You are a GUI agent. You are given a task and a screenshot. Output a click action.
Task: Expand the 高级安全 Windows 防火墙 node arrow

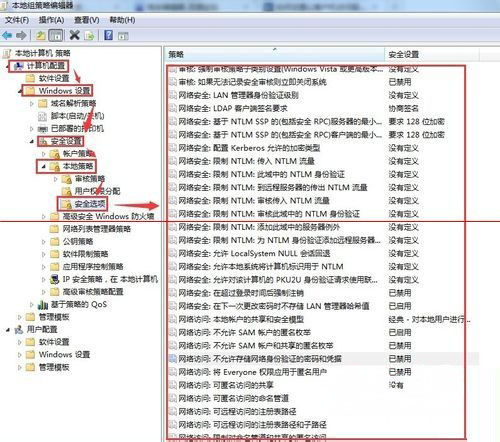[44, 217]
